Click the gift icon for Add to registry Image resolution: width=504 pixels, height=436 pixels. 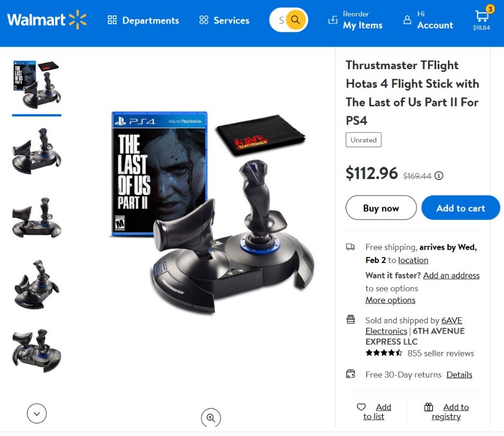[x=429, y=407]
